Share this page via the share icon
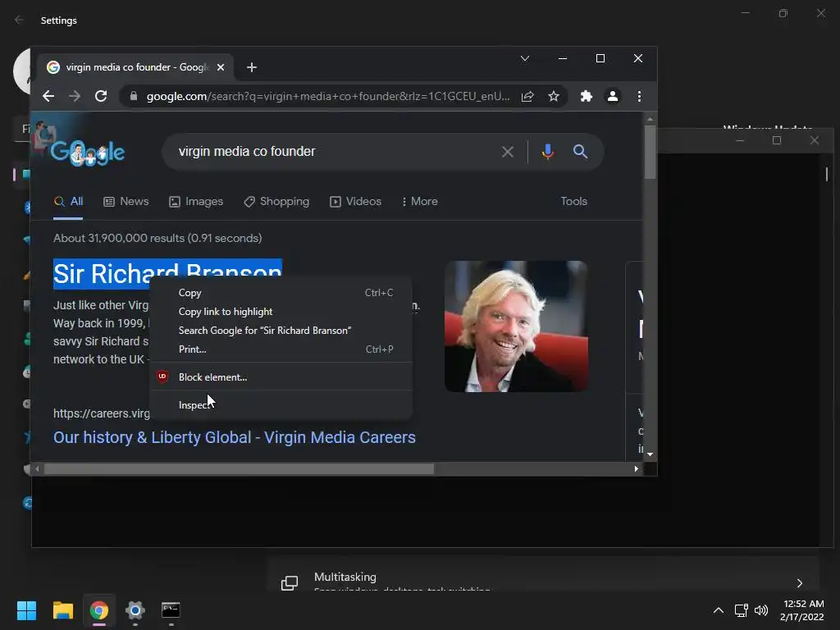 click(x=527, y=97)
